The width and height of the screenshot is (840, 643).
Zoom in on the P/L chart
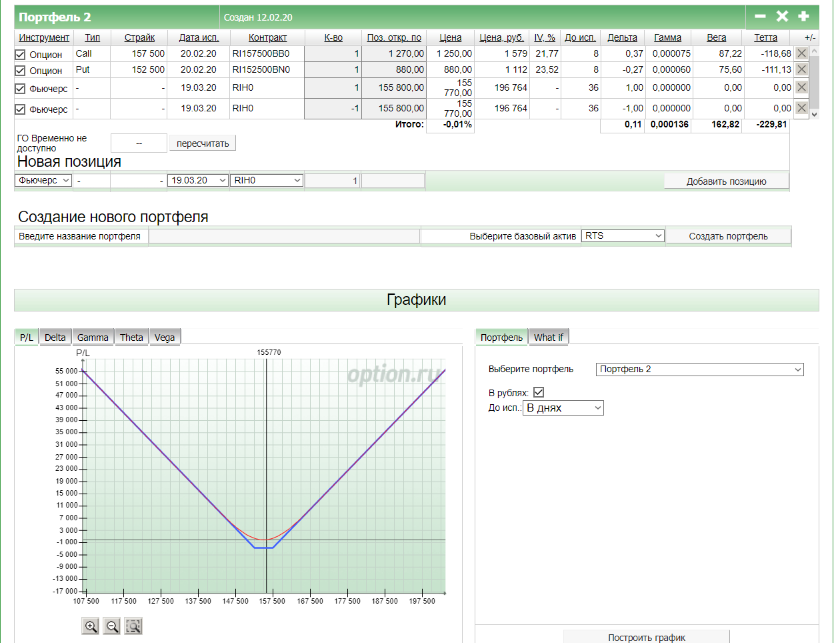(x=91, y=626)
